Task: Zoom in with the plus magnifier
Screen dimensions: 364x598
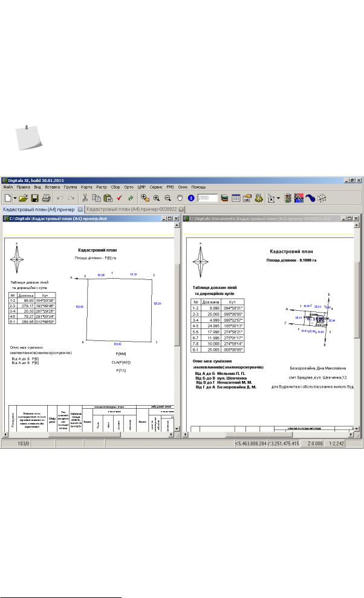Action: [x=157, y=198]
